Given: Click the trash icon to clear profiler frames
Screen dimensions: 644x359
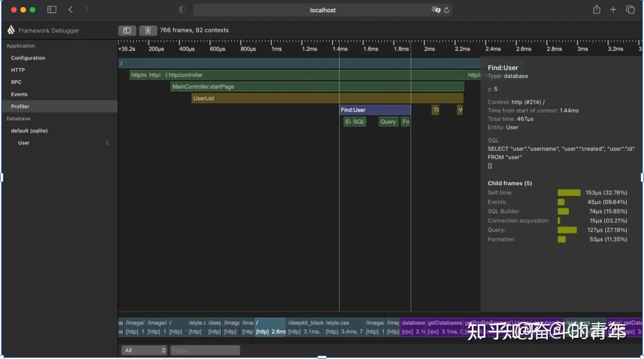Looking at the screenshot, I should click(147, 30).
